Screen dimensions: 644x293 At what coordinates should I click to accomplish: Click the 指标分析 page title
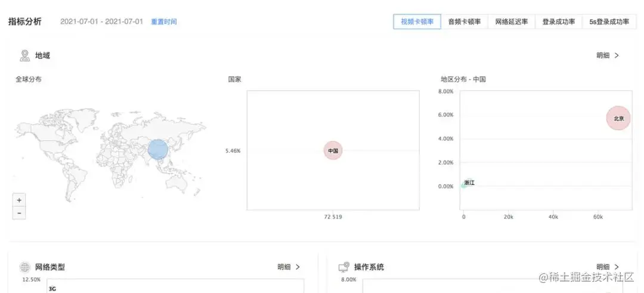point(25,21)
